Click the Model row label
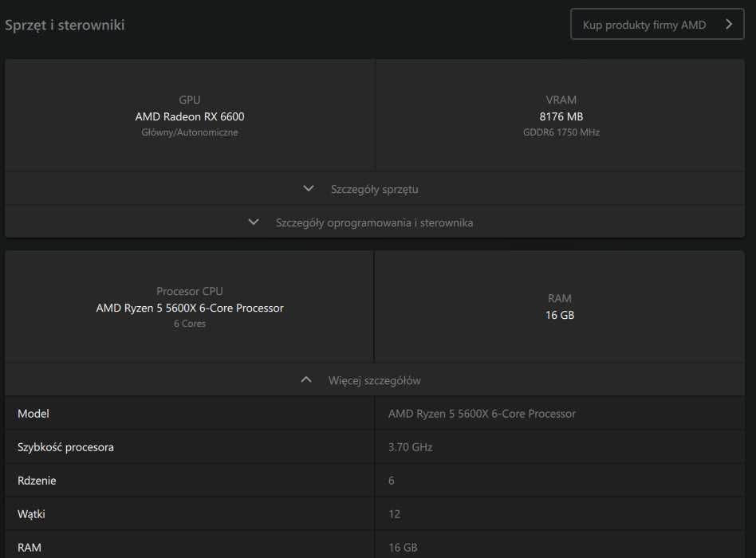Screen dimensions: 756x558 (33, 414)
